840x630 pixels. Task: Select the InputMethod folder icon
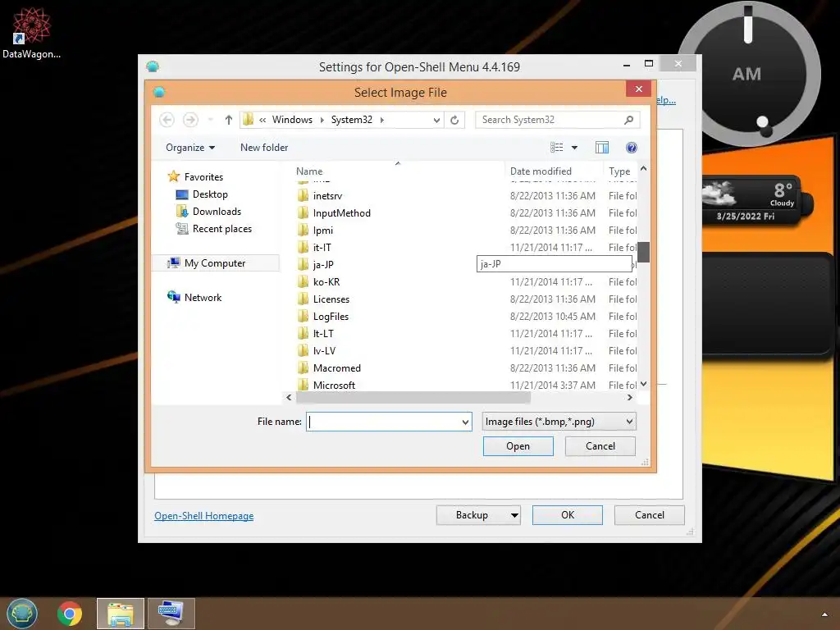(304, 212)
